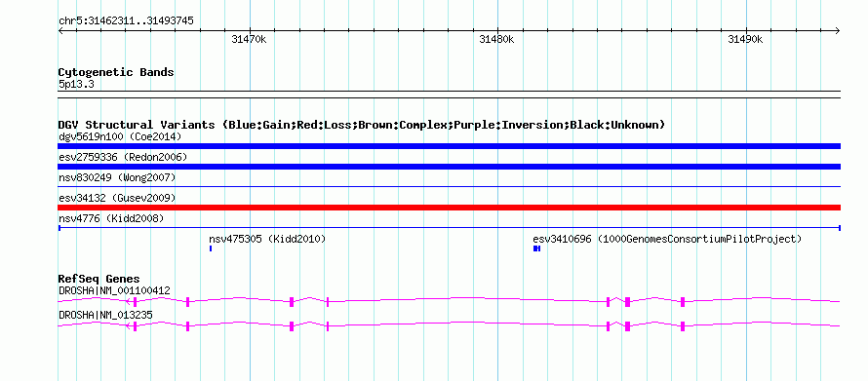Open dgv5619n100 (Coe2014) label
868x381 pixels.
pyautogui.click(x=120, y=136)
